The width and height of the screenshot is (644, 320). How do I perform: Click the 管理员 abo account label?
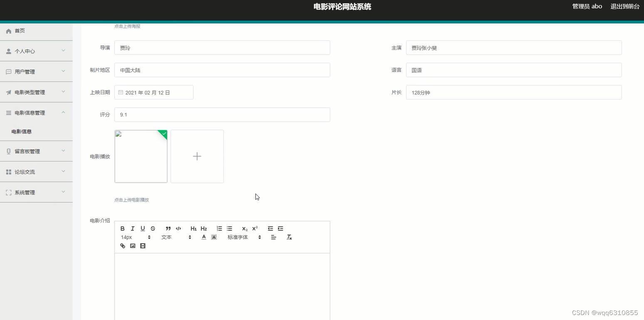587,6
